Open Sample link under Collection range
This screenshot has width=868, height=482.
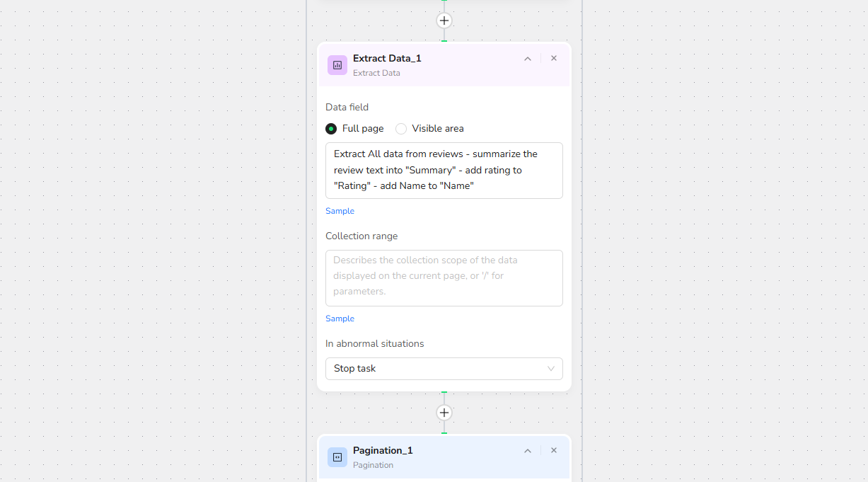coord(340,319)
